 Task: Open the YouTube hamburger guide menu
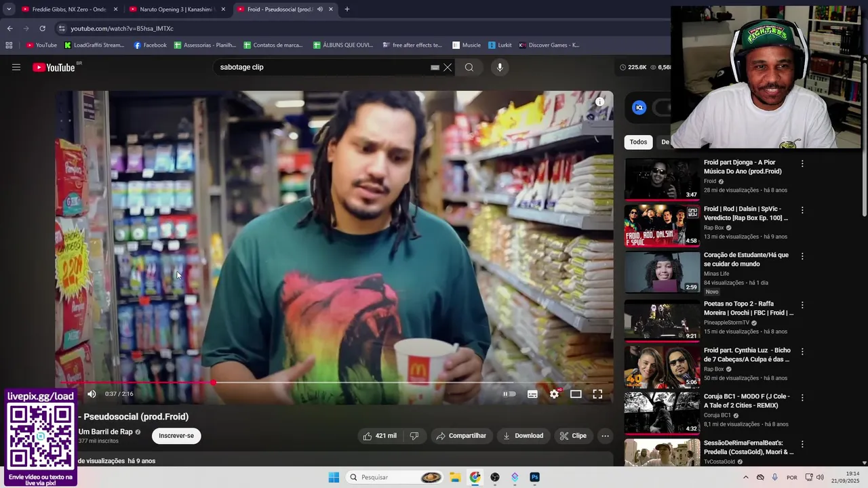point(16,67)
